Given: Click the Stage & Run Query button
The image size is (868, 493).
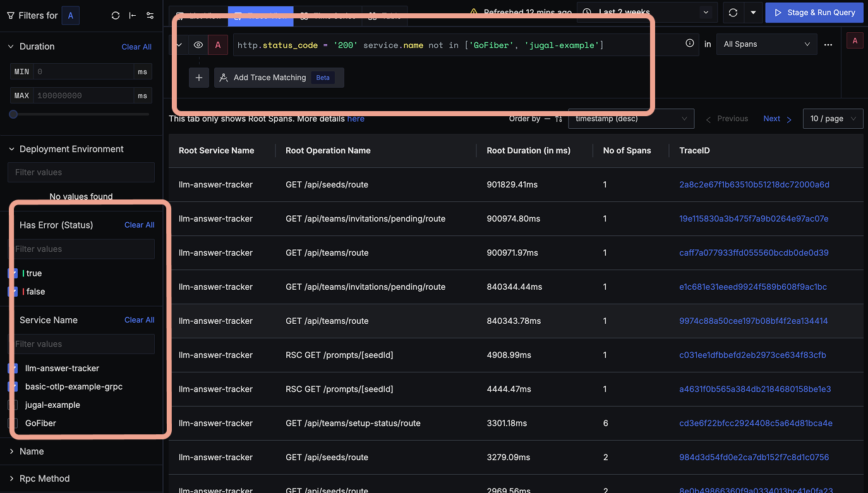Looking at the screenshot, I should pos(814,13).
